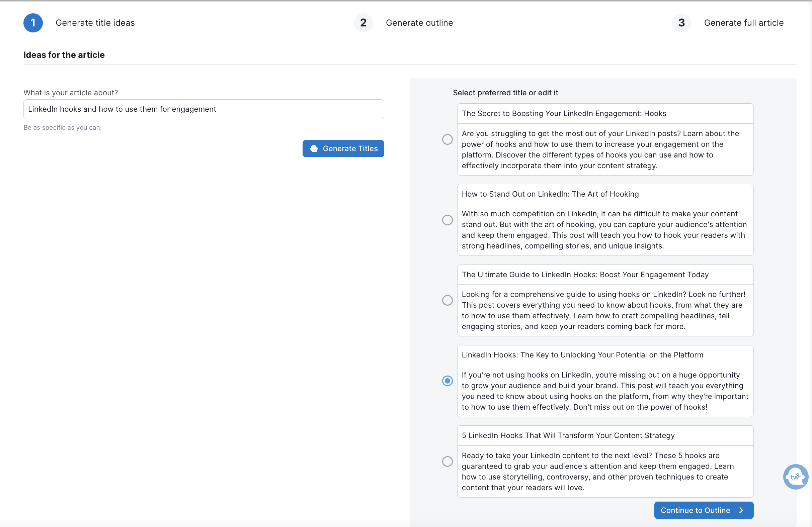812x527 pixels.
Task: Go to Generate outline step
Action: (x=419, y=23)
